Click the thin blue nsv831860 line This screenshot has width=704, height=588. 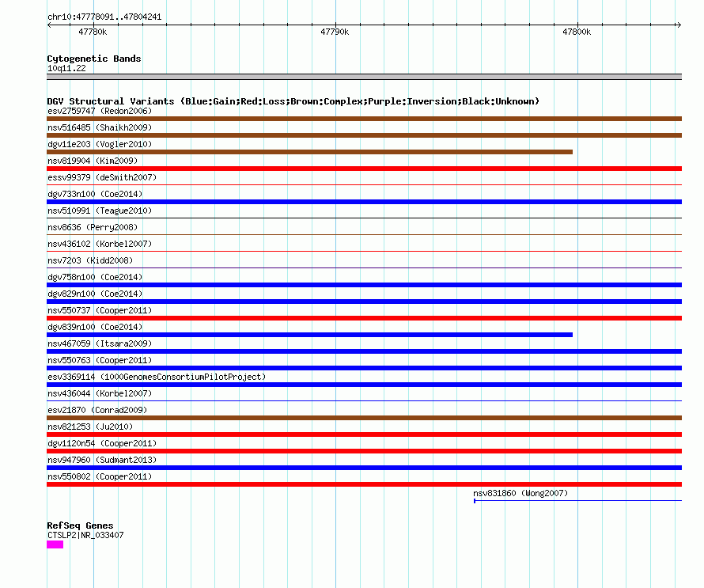[x=578, y=500]
